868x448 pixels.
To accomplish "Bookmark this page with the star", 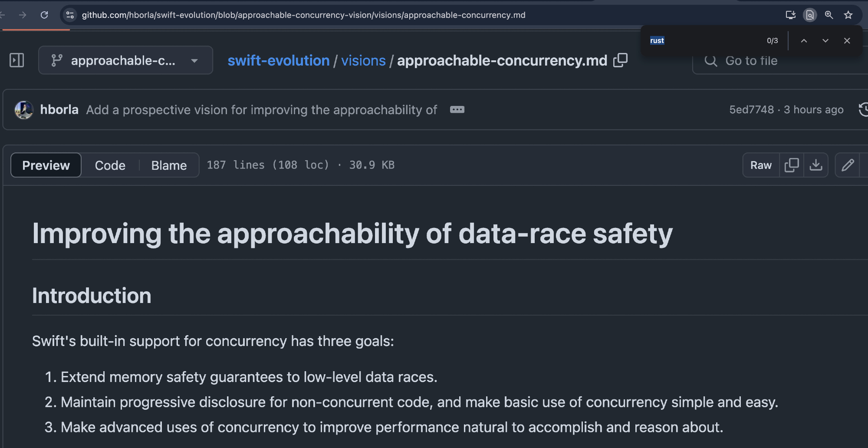I will tap(848, 15).
